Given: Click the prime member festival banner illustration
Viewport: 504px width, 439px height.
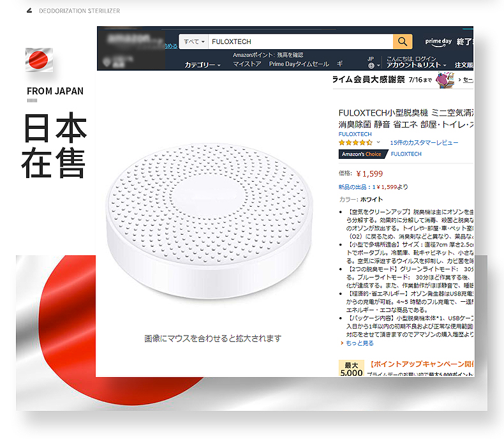Looking at the screenshot, I should tap(445, 80).
